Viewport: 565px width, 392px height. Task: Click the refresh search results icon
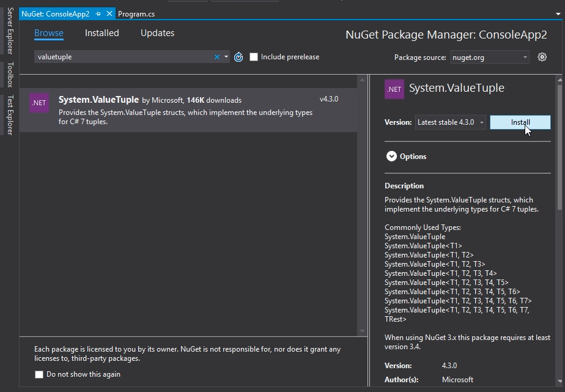point(238,57)
